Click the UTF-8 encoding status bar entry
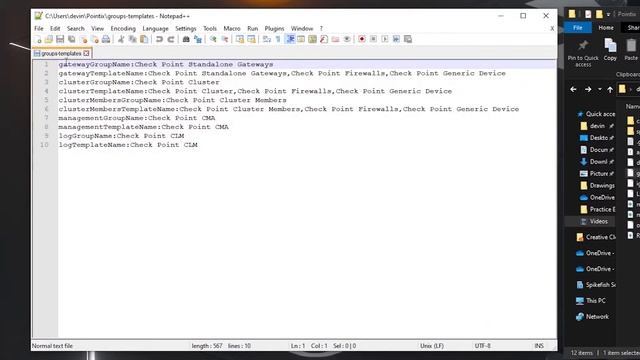This screenshot has height=360, width=640. pyautogui.click(x=482, y=346)
